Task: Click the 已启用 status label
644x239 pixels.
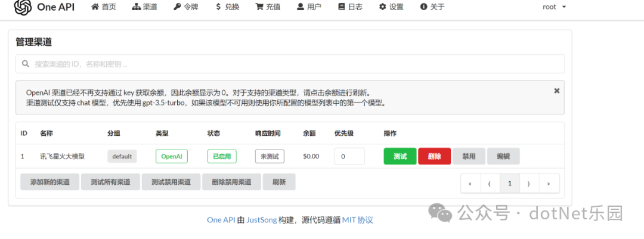Action: coord(222,157)
